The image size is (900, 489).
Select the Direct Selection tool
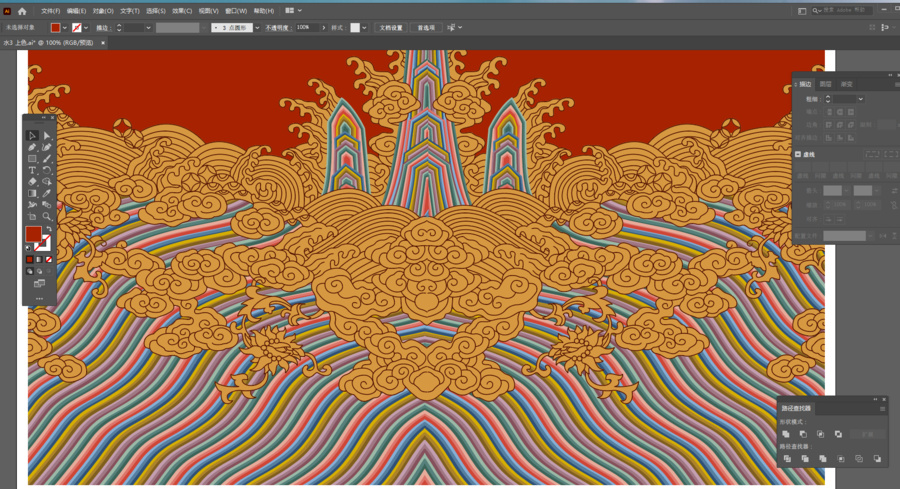pos(46,135)
